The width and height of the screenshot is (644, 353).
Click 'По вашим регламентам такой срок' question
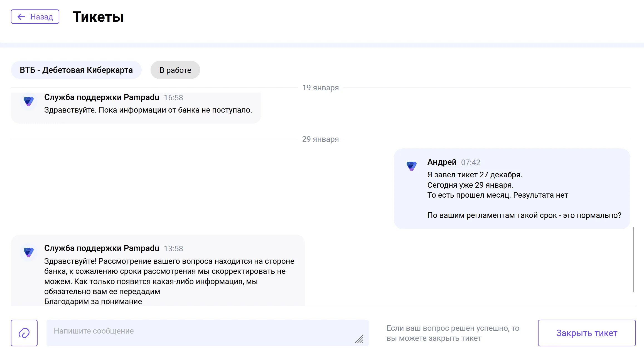(524, 215)
